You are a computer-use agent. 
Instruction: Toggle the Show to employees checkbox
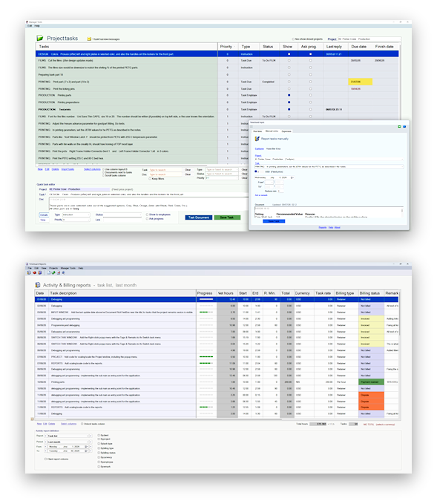click(147, 215)
